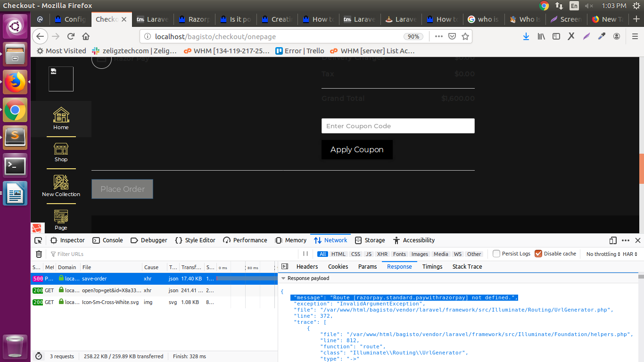The height and width of the screenshot is (362, 644).
Task: Open the Library bookshelf icon
Action: 542,36
